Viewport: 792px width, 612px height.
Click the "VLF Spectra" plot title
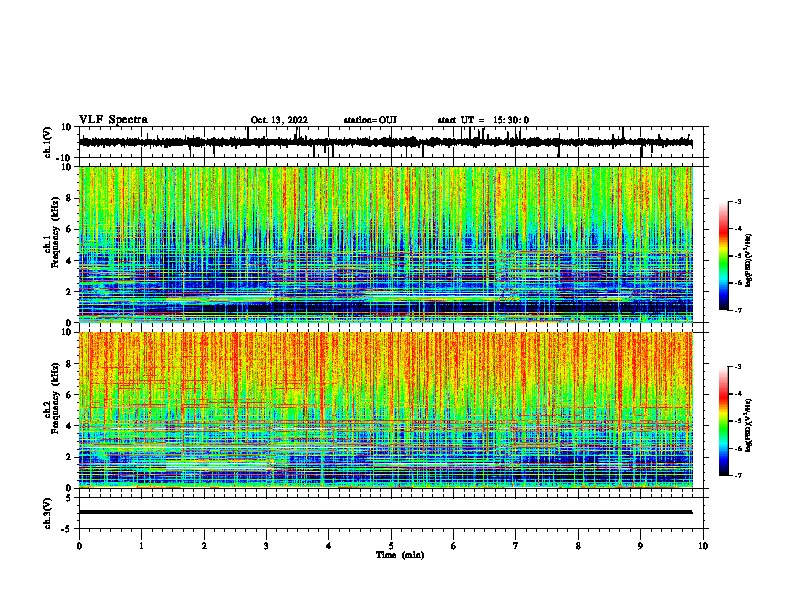[x=113, y=120]
